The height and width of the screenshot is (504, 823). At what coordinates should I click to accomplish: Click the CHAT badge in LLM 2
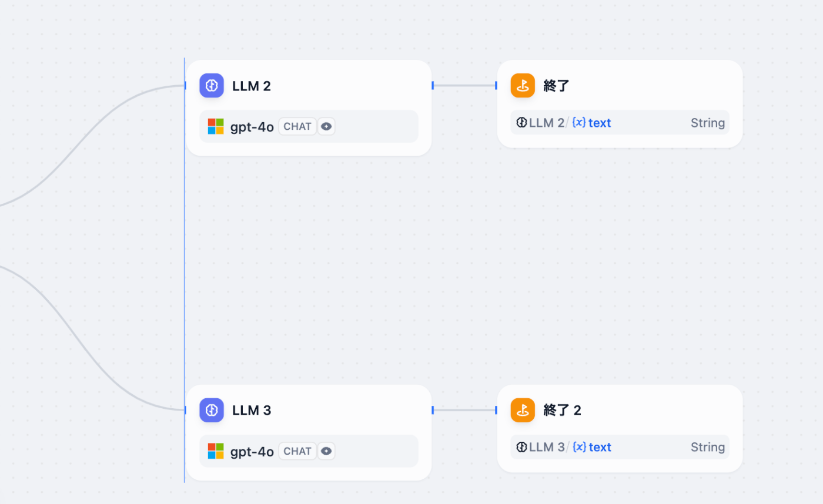pyautogui.click(x=297, y=126)
